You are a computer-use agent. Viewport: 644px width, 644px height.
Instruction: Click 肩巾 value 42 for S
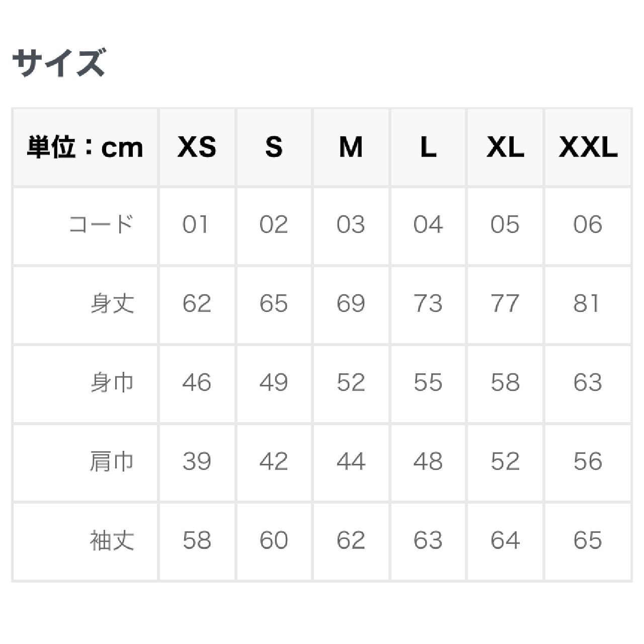tap(274, 461)
